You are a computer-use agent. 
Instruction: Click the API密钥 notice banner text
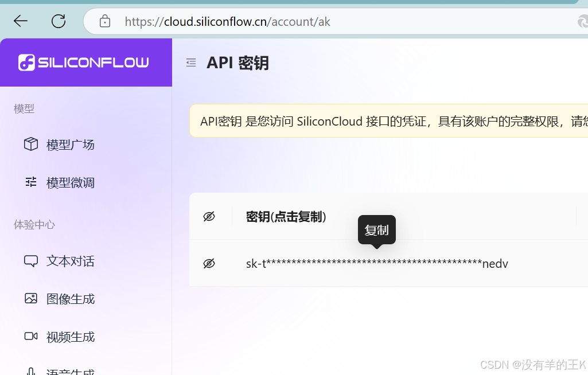[x=394, y=121]
